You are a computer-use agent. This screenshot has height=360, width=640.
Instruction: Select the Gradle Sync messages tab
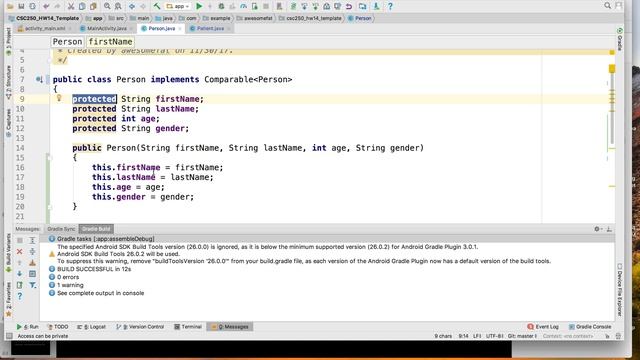(61, 229)
